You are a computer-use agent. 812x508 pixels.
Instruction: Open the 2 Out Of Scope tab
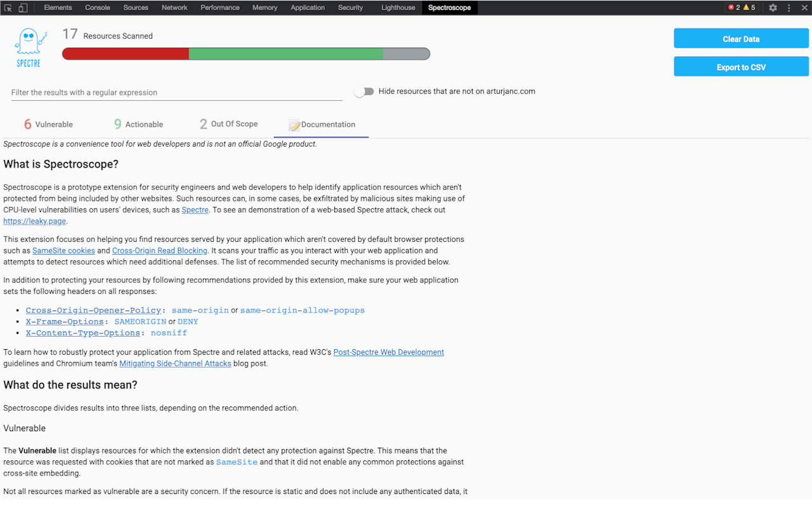228,124
